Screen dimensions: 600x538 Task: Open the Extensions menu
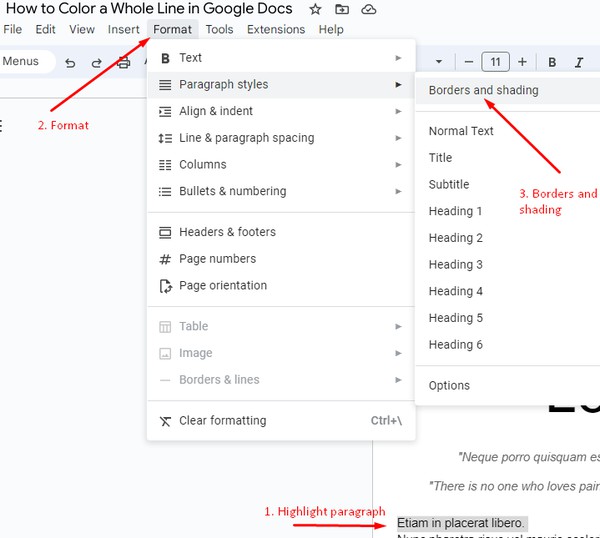pyautogui.click(x=276, y=29)
